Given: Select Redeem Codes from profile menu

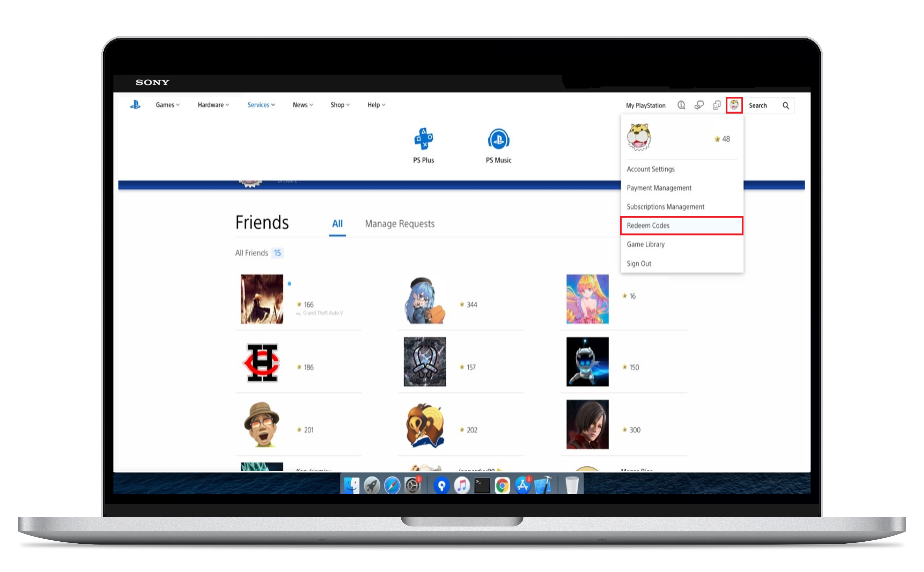Looking at the screenshot, I should coord(648,225).
